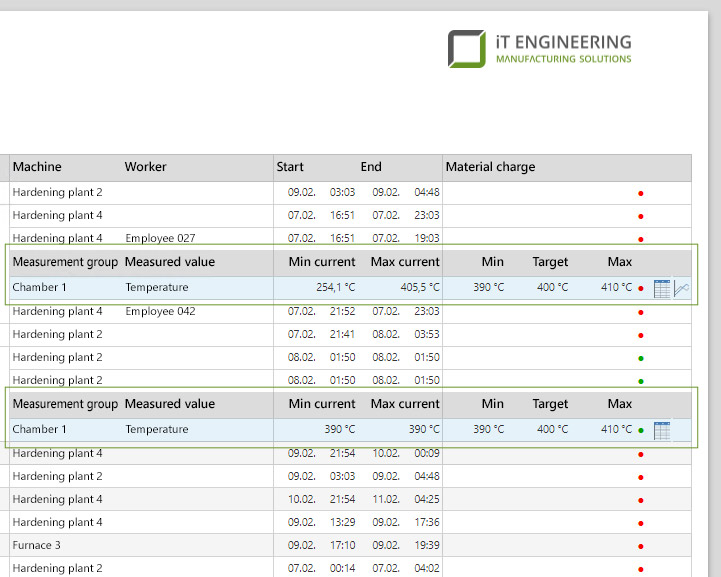Click the 405,5 °C max current value
Image resolution: width=721 pixels, height=577 pixels.
point(416,288)
